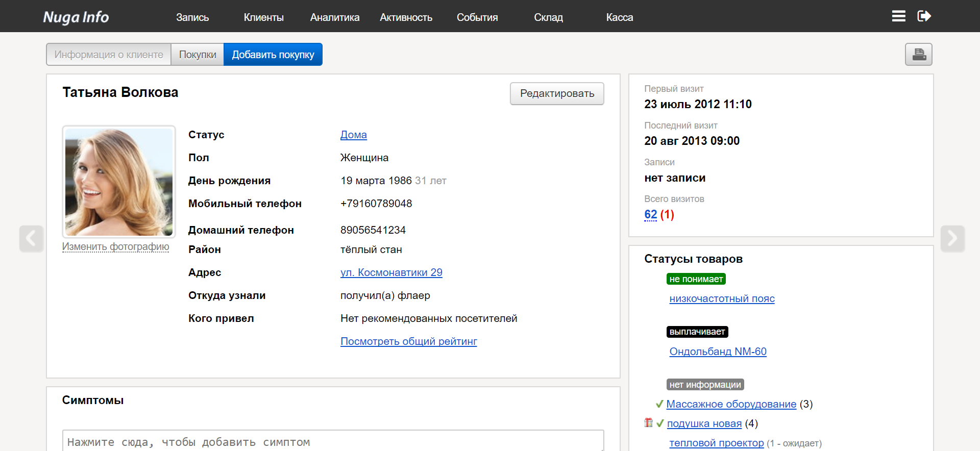The height and width of the screenshot is (451, 980).
Task: Click the logout icon in header
Action: coord(924,16)
